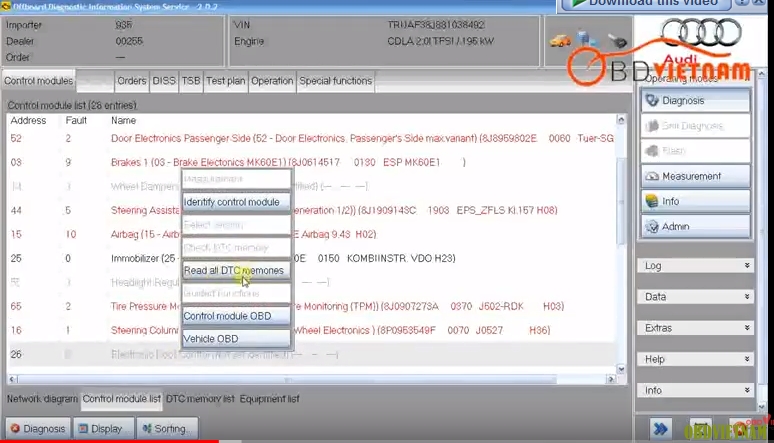Click the Sorting button

[167, 428]
